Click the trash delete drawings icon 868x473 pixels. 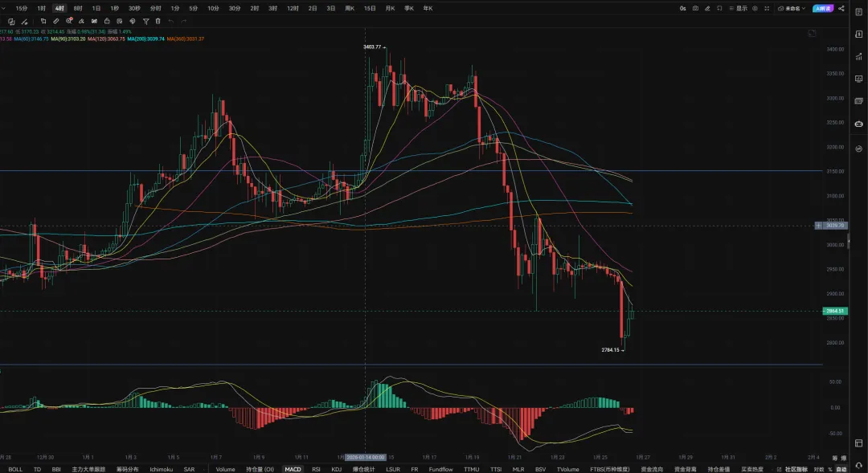[x=158, y=21]
